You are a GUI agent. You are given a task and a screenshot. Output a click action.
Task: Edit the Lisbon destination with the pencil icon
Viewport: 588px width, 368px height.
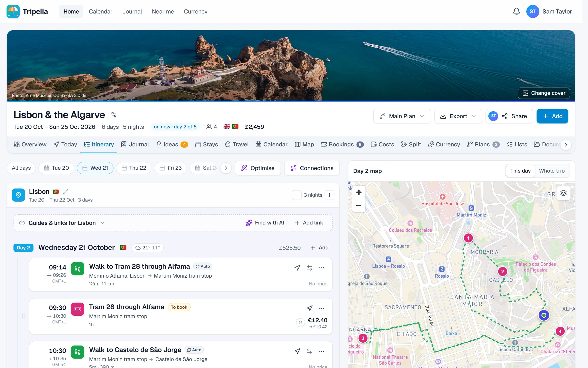tap(66, 192)
